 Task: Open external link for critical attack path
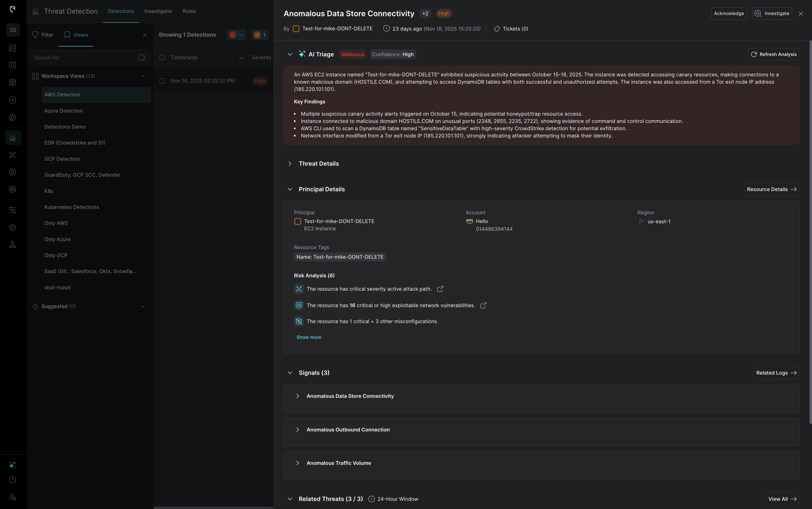point(440,289)
